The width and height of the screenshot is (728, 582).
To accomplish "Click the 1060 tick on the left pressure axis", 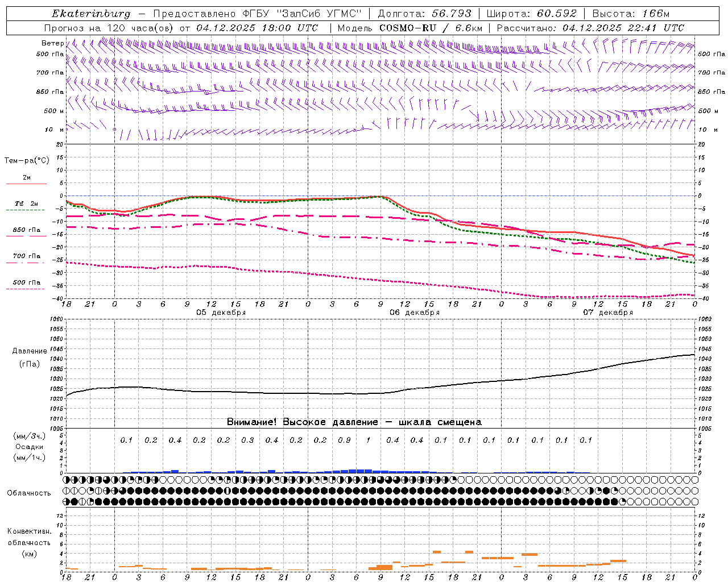I will coord(57,319).
